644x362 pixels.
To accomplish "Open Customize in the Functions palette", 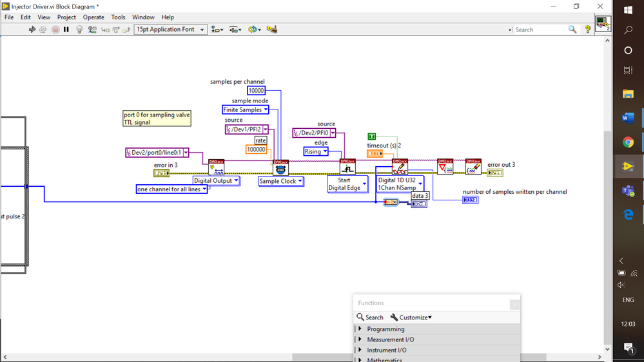I will (411, 318).
